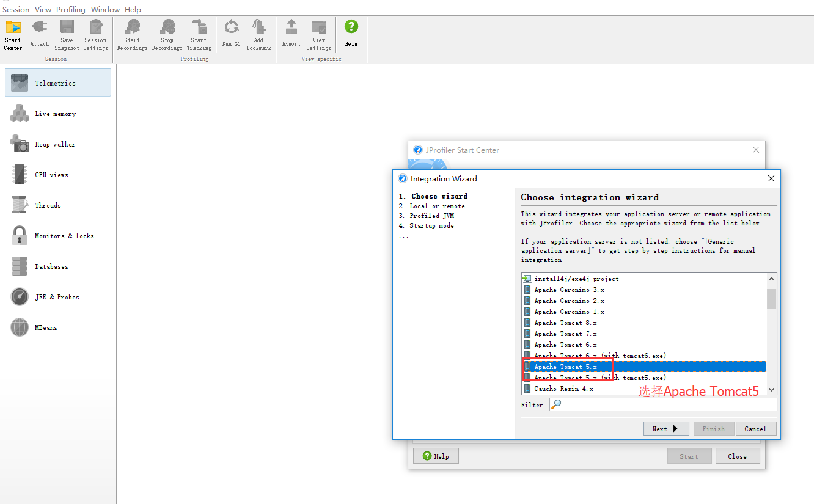
Task: Select Apache Tomcat 7.x in the list
Action: tap(644, 334)
